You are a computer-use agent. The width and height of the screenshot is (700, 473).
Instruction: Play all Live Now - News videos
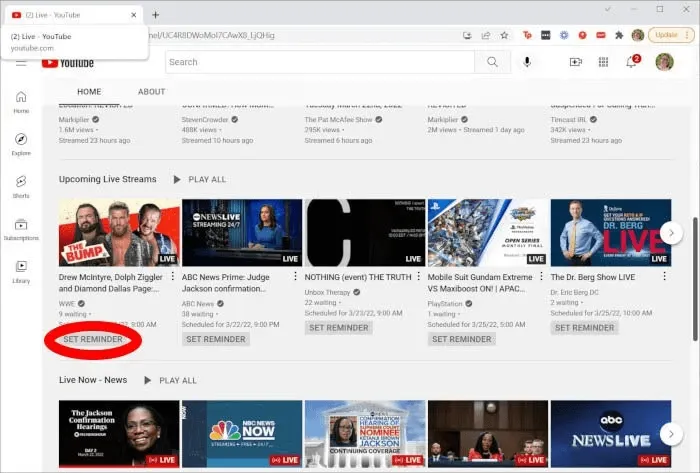170,380
